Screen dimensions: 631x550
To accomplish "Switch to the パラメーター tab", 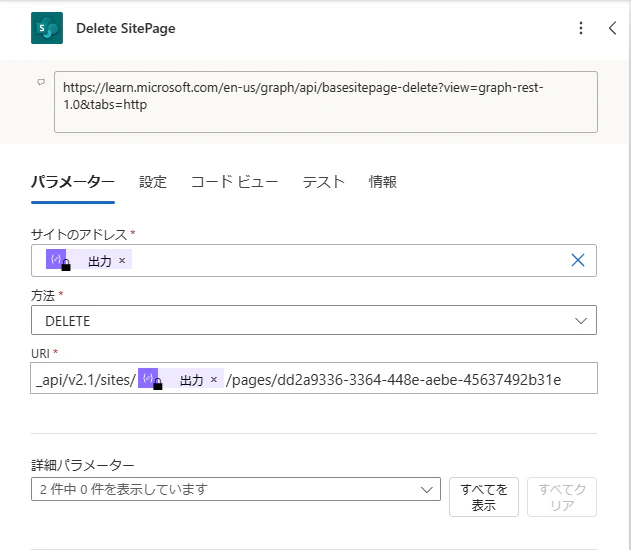I will [x=73, y=182].
